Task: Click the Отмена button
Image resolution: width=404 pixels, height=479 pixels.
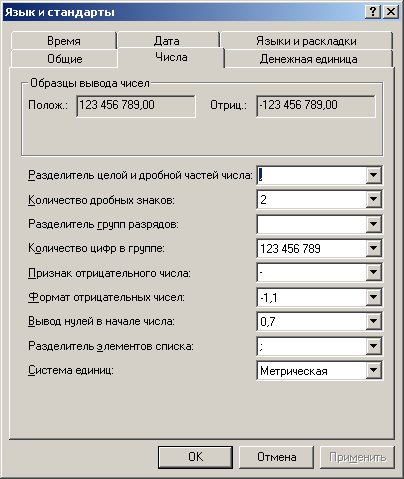Action: [276, 457]
